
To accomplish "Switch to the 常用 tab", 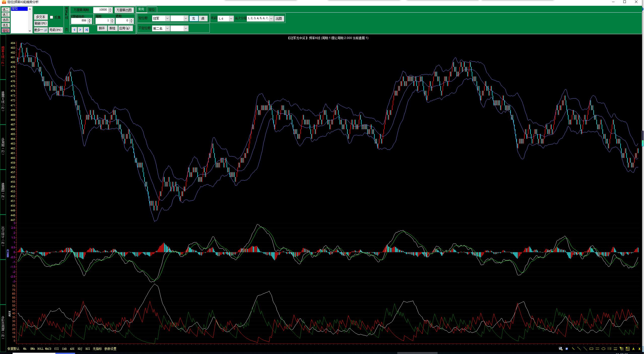I will coord(141,9).
